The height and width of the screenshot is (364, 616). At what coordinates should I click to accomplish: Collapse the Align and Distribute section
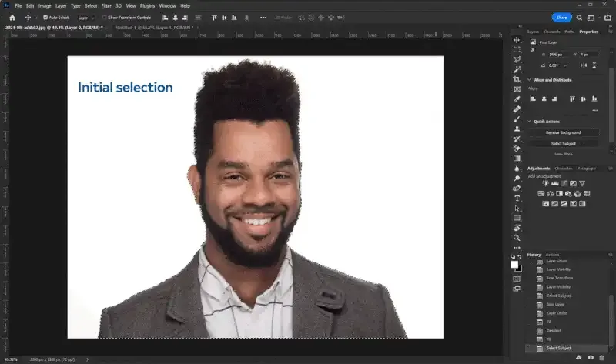tap(529, 79)
